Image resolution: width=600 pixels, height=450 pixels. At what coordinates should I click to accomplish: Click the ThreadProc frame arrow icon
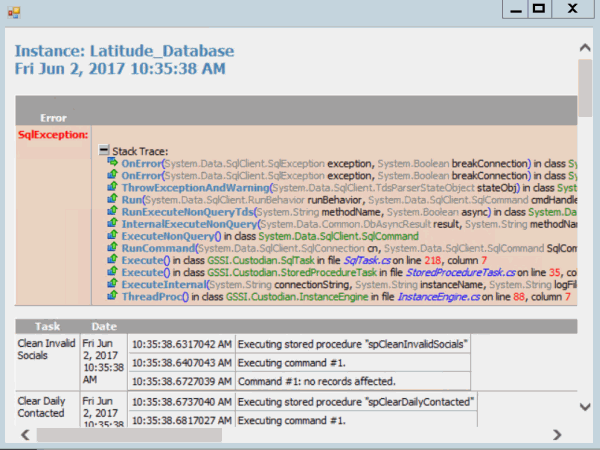[114, 297]
